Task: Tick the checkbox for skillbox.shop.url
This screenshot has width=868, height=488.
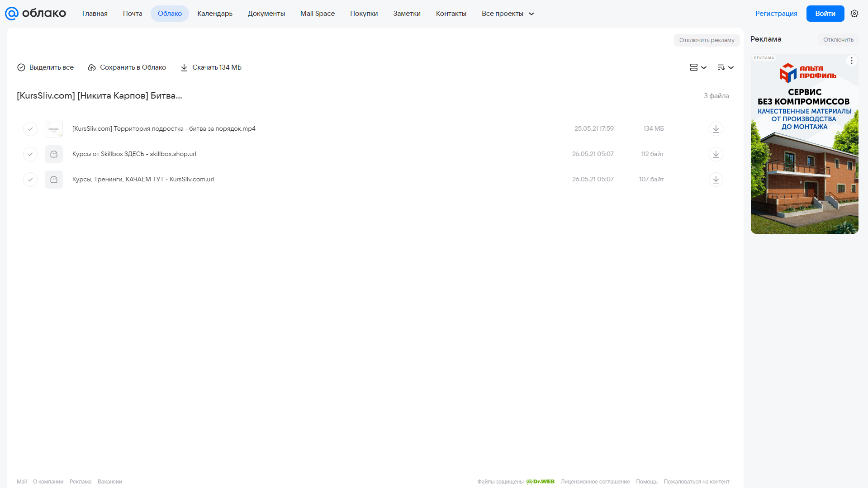Action: point(30,154)
